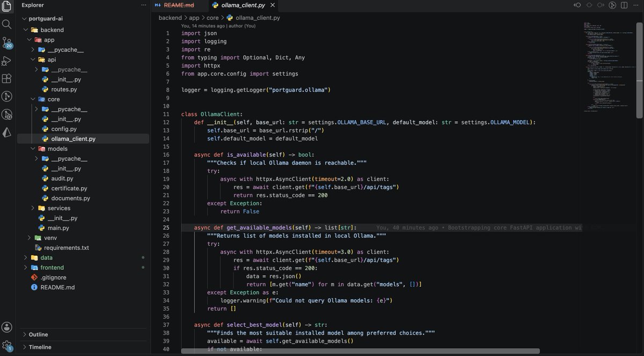Collapse the portguard-ai root folder
Screen dimensions: 644x356
point(24,18)
